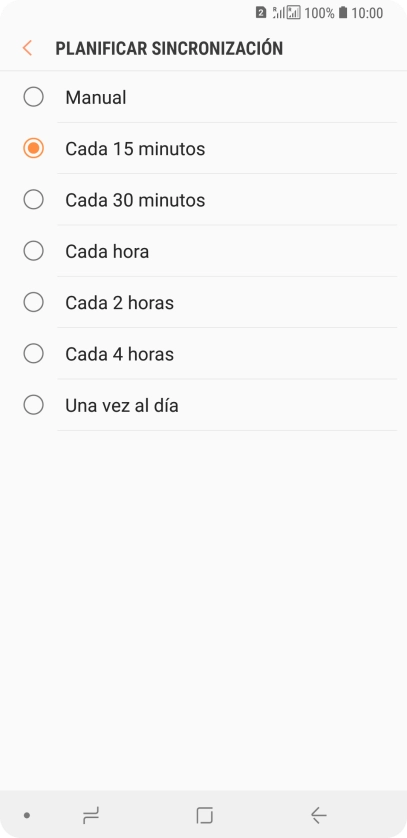Select the Una vez al día radio button

coord(34,405)
